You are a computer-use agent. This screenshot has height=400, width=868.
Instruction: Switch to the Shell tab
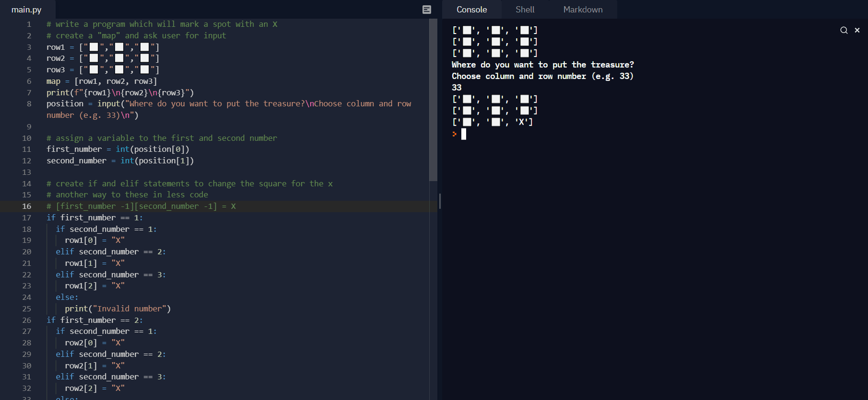[x=525, y=10]
